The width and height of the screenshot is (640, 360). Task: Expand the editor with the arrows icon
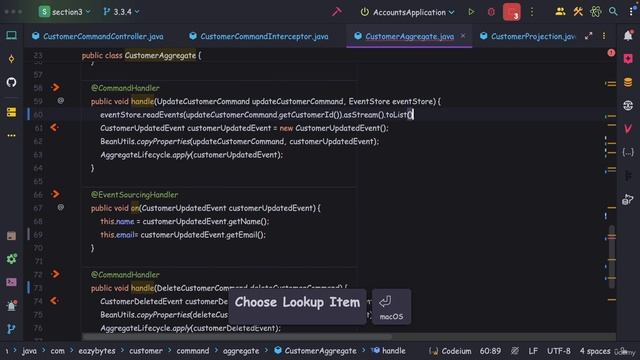588,36
